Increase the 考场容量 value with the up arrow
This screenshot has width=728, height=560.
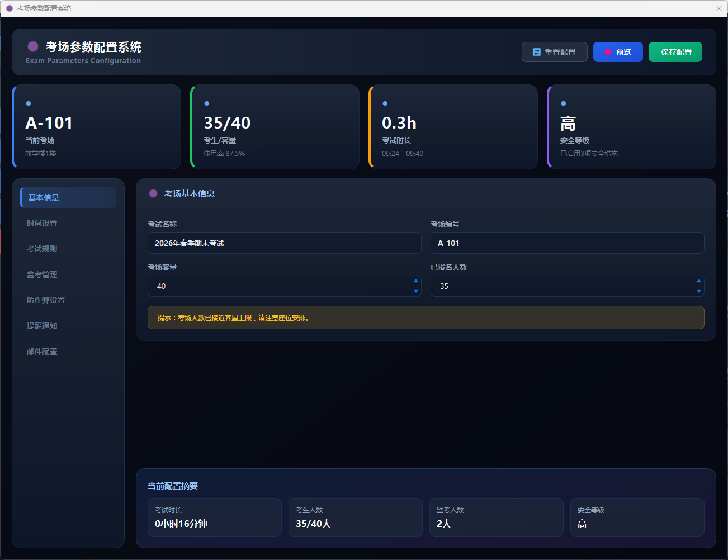[415, 281]
